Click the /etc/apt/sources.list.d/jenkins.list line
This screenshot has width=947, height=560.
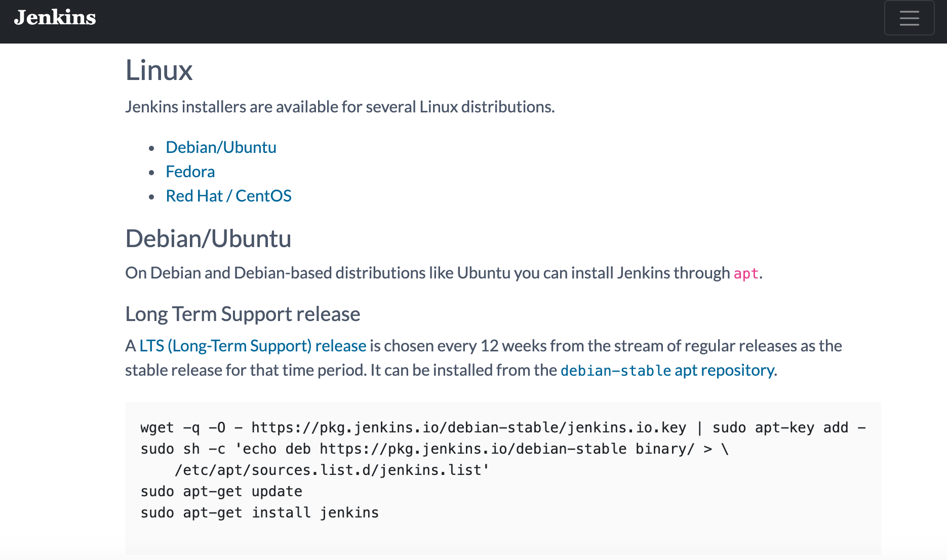tap(332, 470)
